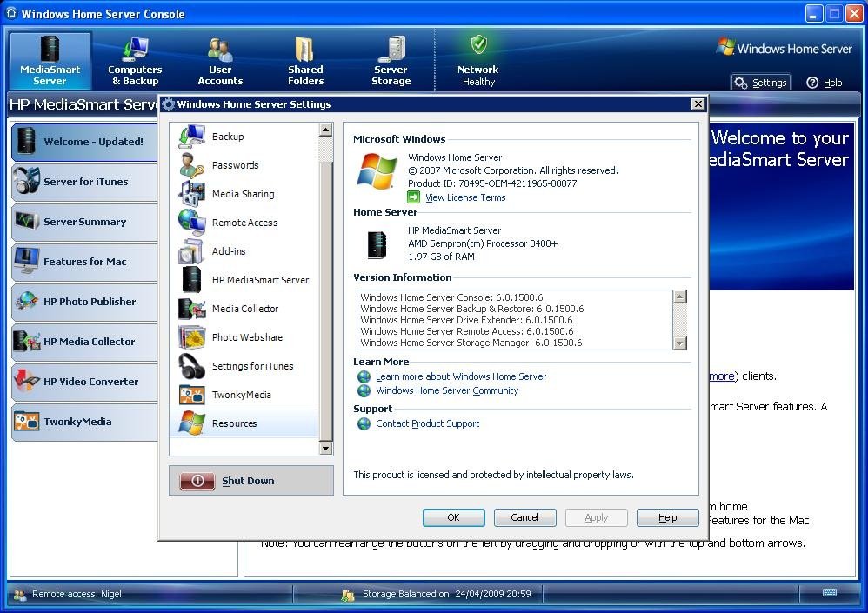
Task: Click the settings list scrollbar thumb
Action: [325, 302]
